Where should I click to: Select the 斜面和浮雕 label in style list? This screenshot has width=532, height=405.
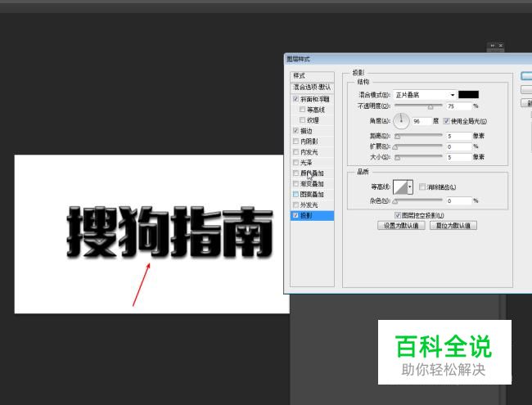point(315,99)
